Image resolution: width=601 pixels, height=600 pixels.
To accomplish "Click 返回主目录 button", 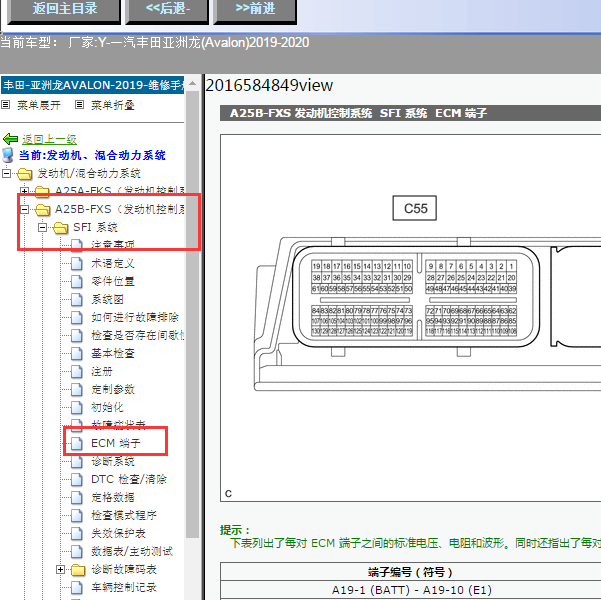I will tap(64, 10).
